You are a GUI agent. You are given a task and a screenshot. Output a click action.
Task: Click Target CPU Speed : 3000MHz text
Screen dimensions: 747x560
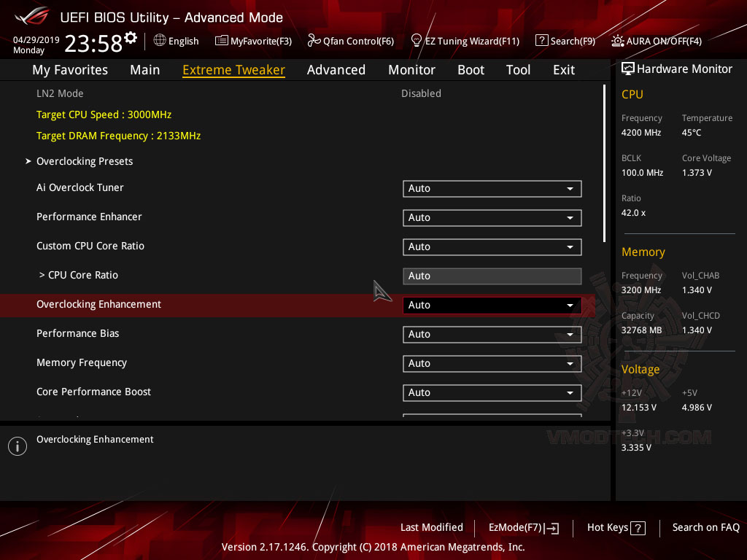(104, 114)
